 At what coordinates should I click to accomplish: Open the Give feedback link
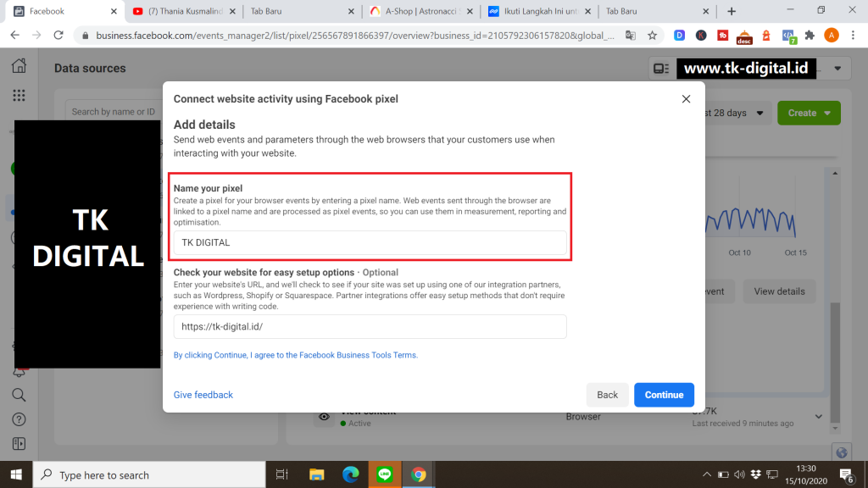click(203, 395)
